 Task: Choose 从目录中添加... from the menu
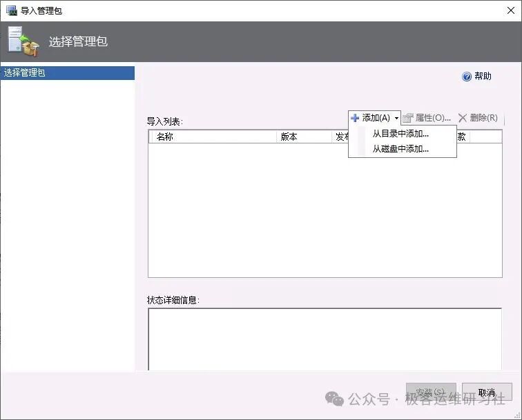pyautogui.click(x=400, y=134)
